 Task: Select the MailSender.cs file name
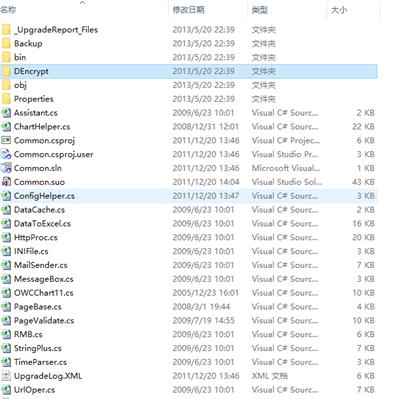pyautogui.click(x=41, y=265)
